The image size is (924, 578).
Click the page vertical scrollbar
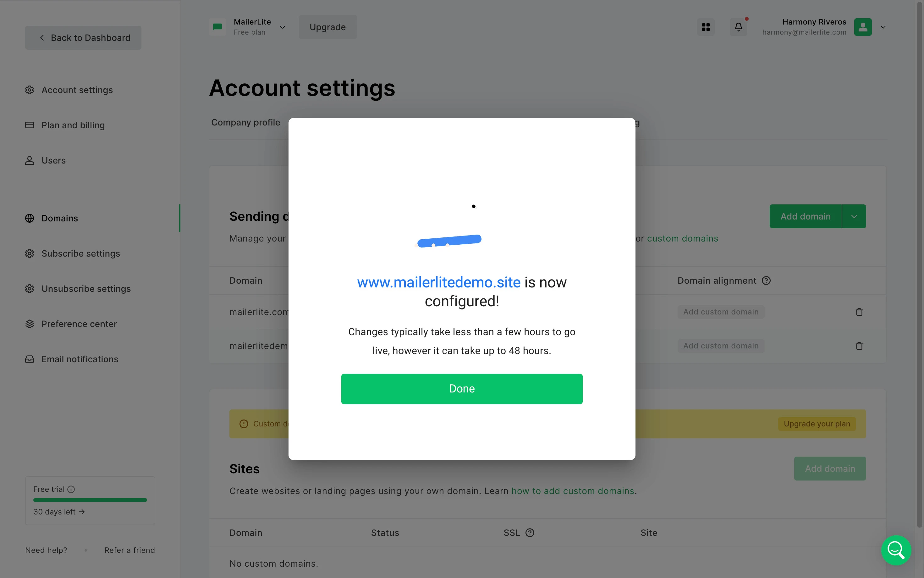tap(920, 264)
